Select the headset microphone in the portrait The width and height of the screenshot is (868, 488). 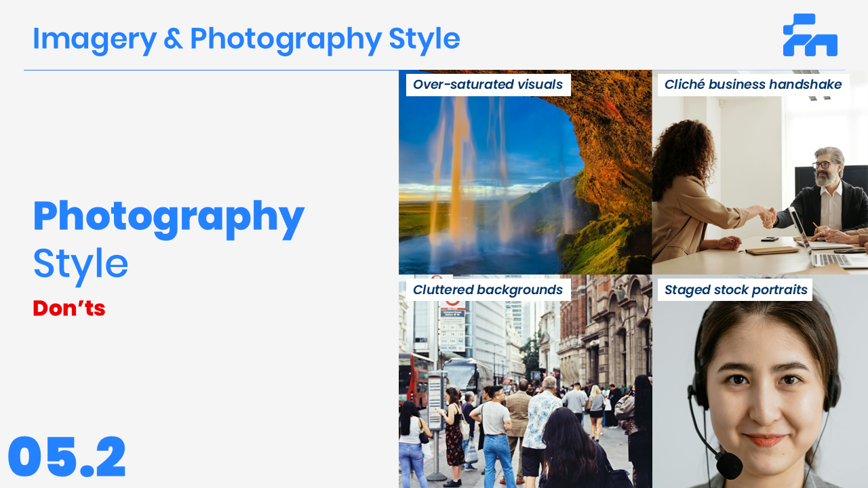(x=729, y=466)
